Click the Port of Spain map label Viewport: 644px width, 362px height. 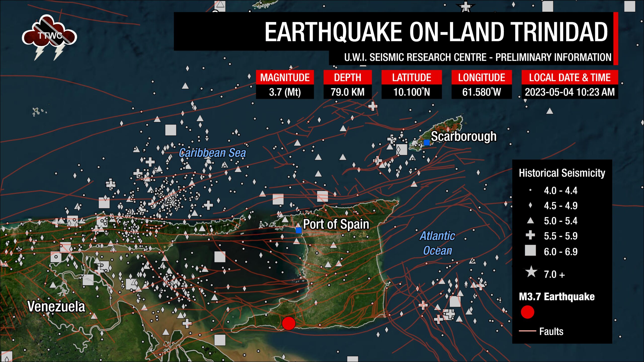point(336,224)
